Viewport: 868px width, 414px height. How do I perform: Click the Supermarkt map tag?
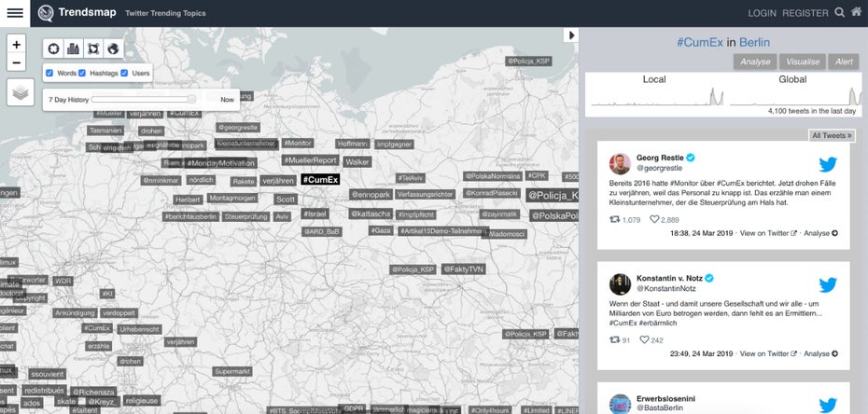tap(232, 371)
